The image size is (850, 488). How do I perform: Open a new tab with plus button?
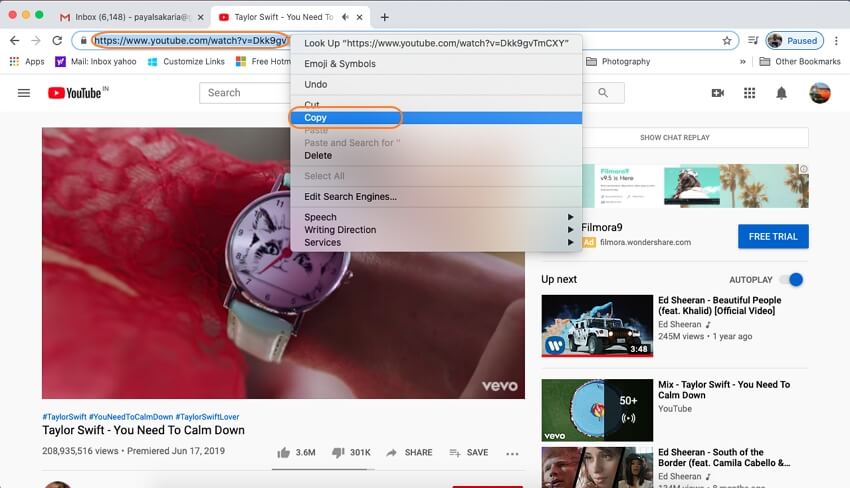(384, 17)
